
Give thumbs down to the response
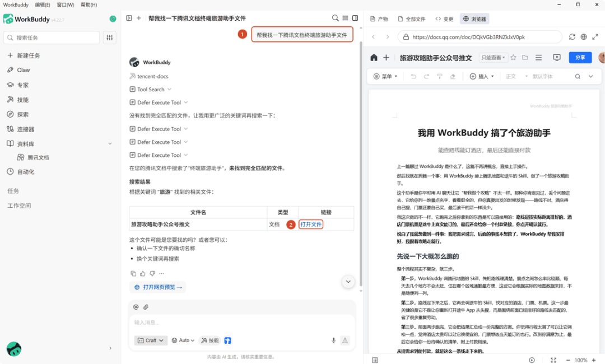coord(152,273)
